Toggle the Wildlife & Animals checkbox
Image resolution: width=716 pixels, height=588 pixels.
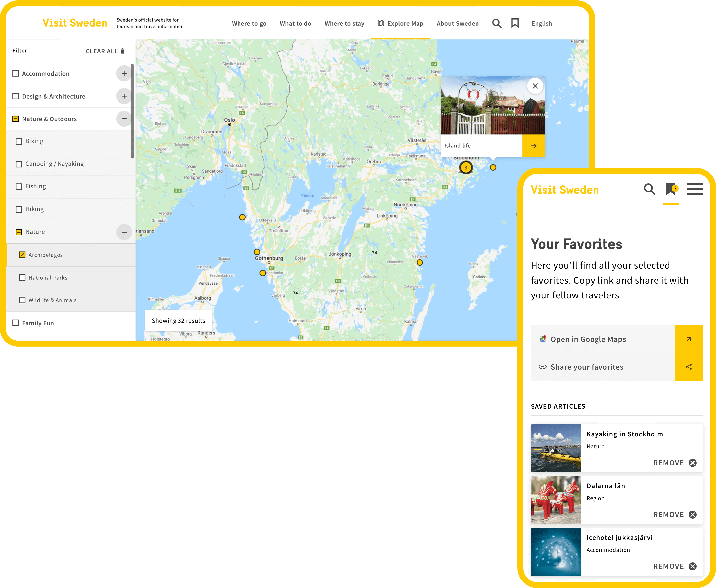(x=22, y=300)
